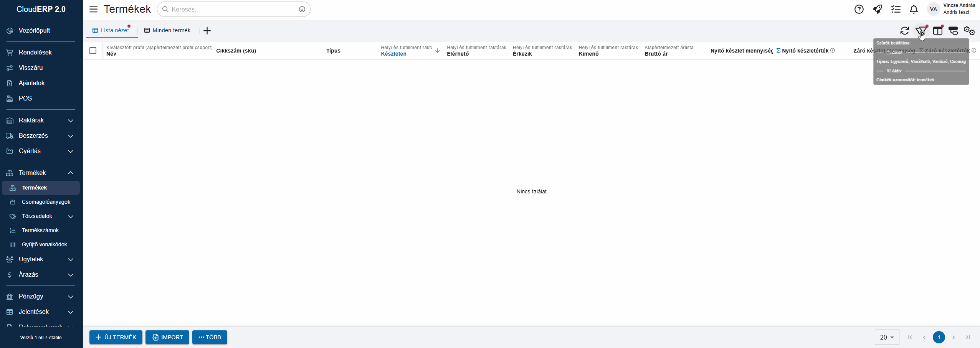Go to previous page
This screenshot has width=980, height=348.
(924, 337)
